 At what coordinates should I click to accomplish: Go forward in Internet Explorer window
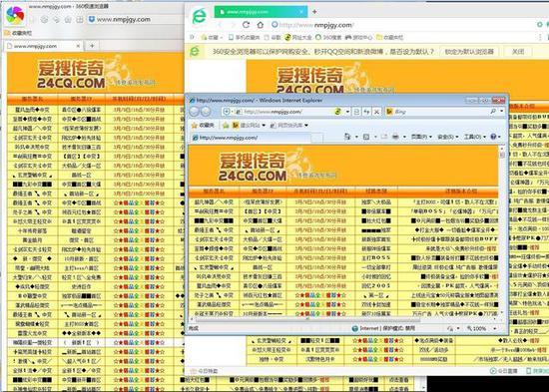[x=206, y=112]
